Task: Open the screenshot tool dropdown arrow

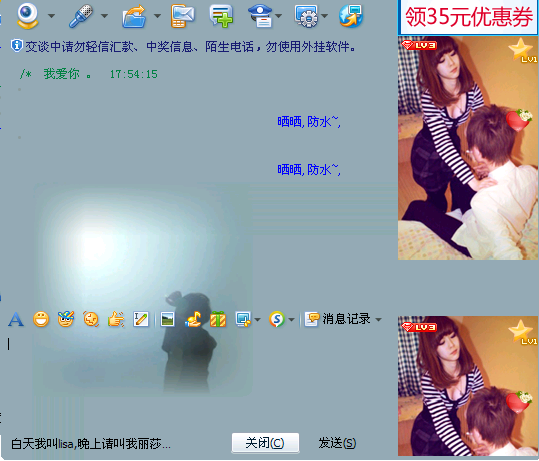Action: (257, 320)
